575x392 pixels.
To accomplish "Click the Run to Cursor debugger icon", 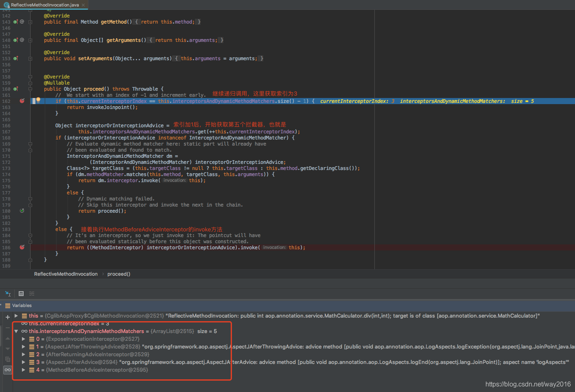I will tap(8, 294).
